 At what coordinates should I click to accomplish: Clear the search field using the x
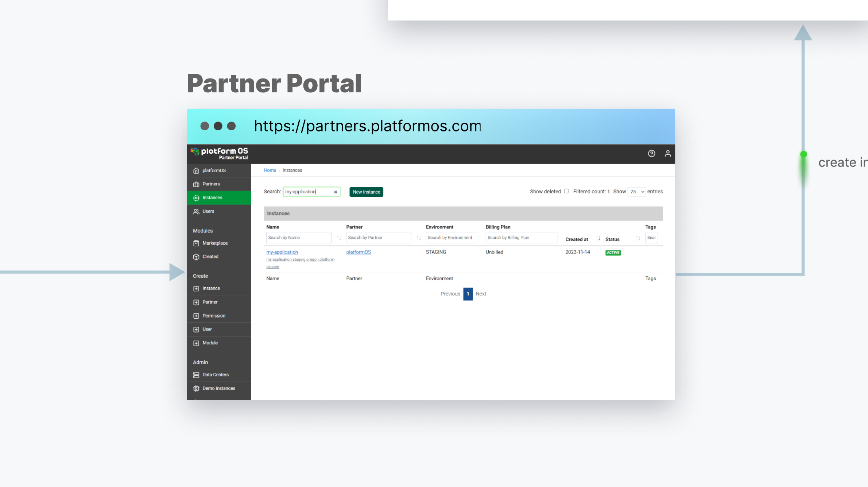tap(335, 191)
